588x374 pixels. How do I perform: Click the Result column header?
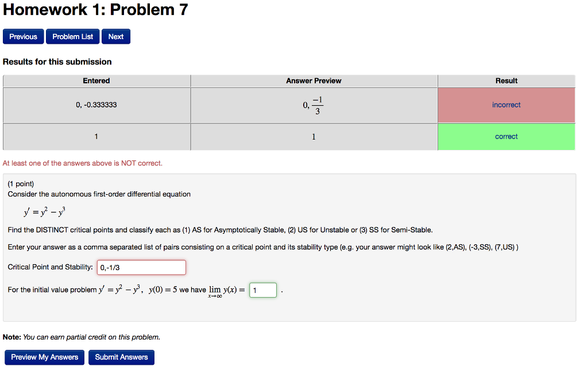(x=506, y=80)
